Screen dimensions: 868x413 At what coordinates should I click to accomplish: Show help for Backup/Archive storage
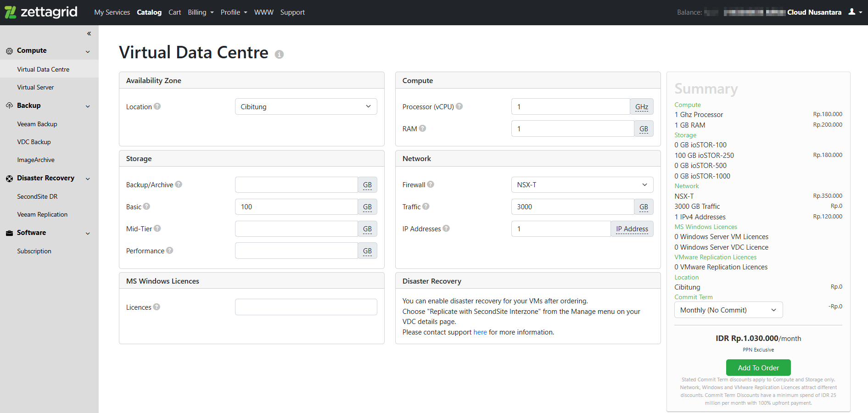tap(179, 184)
